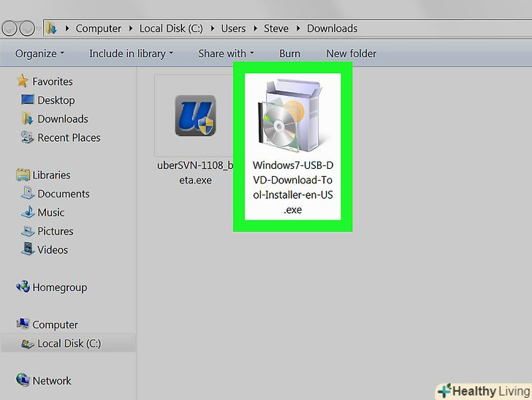Click the Local Disk (C:) drive icon
The width and height of the screenshot is (532, 400).
click(x=28, y=344)
